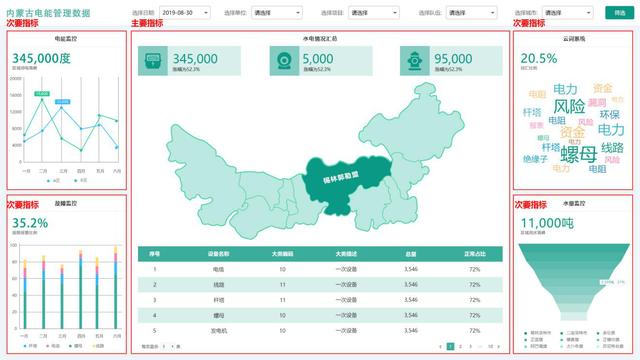This screenshot has width=640, height=360.
Task: Click the large 风险 word in word cloud
Action: (569, 107)
